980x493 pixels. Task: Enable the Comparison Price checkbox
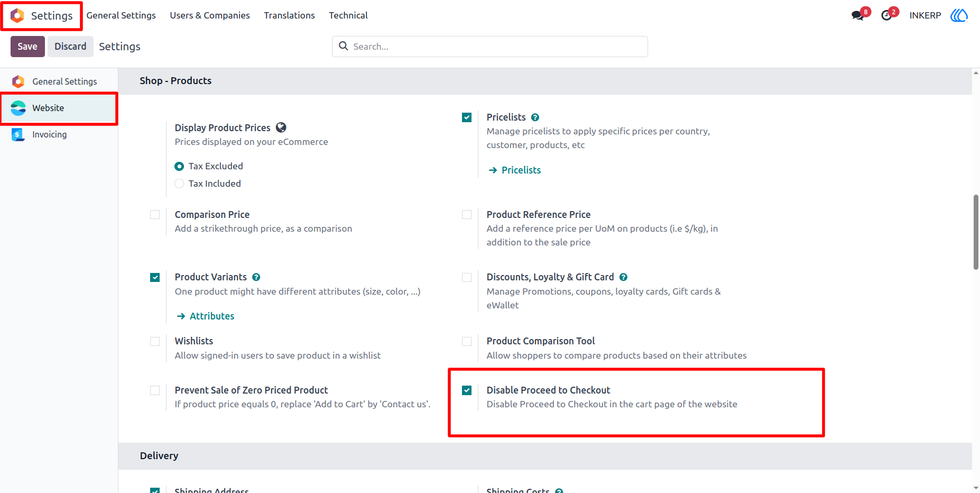click(x=155, y=215)
